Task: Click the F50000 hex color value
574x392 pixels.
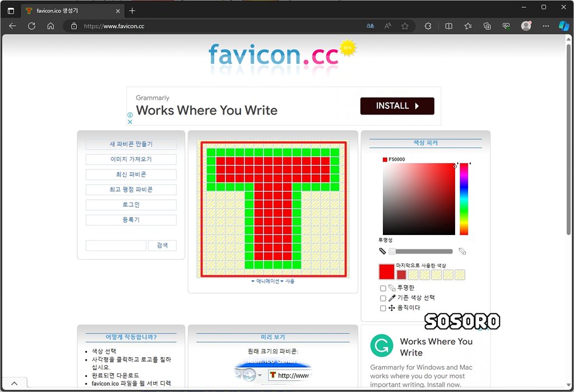Action: point(397,159)
